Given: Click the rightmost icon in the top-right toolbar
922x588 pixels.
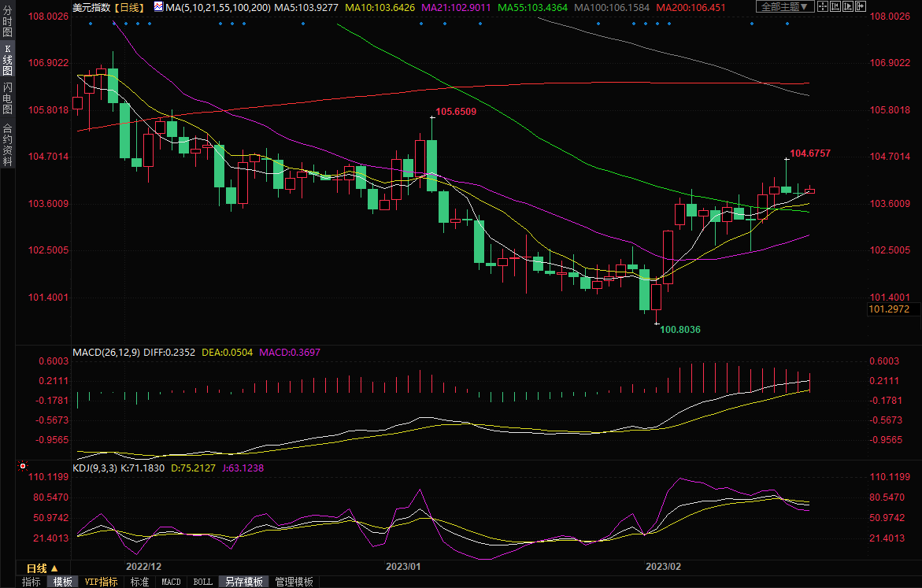Looking at the screenshot, I should (859, 6).
